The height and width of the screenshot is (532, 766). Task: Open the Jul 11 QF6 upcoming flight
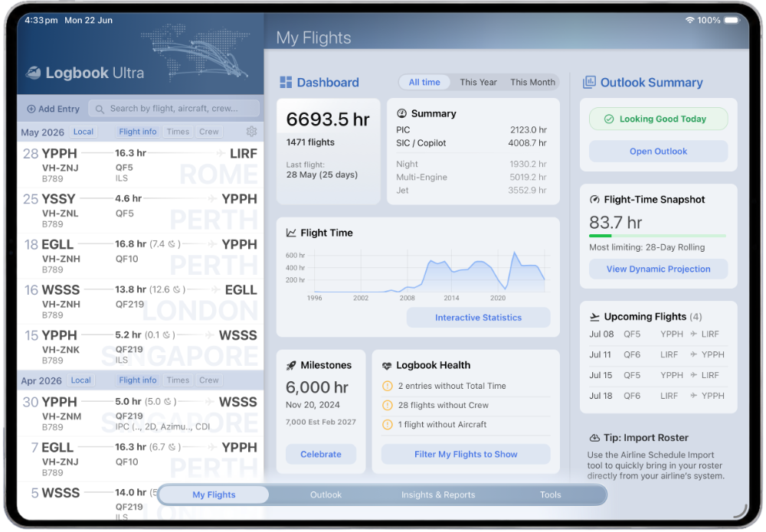coord(657,355)
